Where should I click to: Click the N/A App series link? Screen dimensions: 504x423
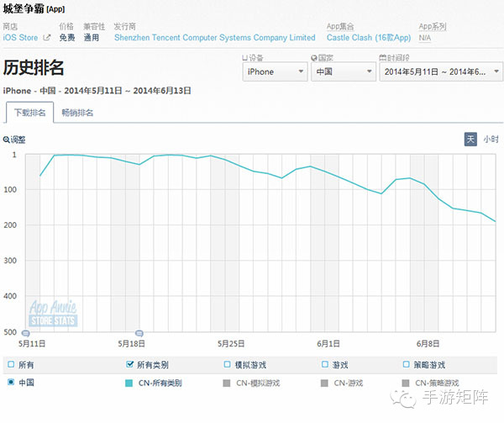tap(424, 38)
